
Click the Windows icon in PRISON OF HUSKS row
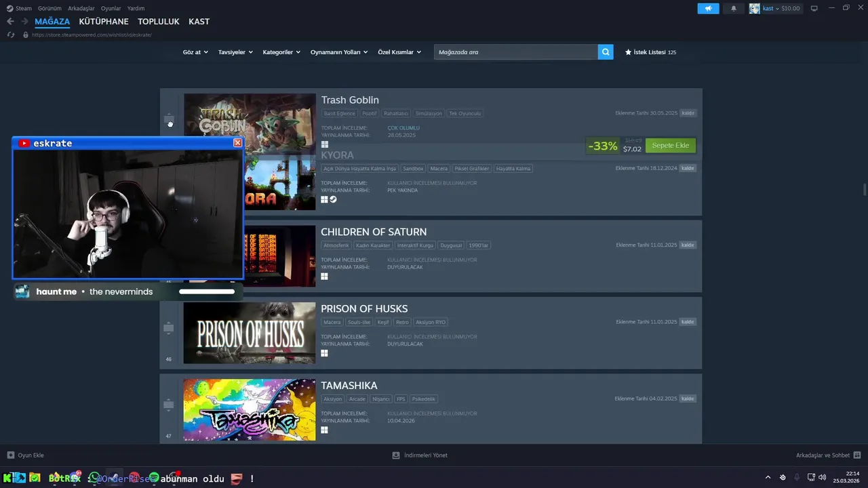pyautogui.click(x=325, y=353)
